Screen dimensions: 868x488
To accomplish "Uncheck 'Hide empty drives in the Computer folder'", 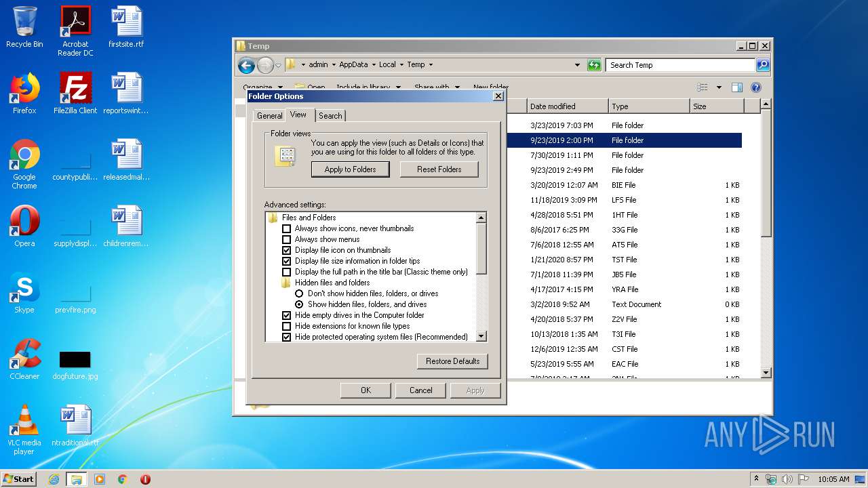I will point(286,315).
